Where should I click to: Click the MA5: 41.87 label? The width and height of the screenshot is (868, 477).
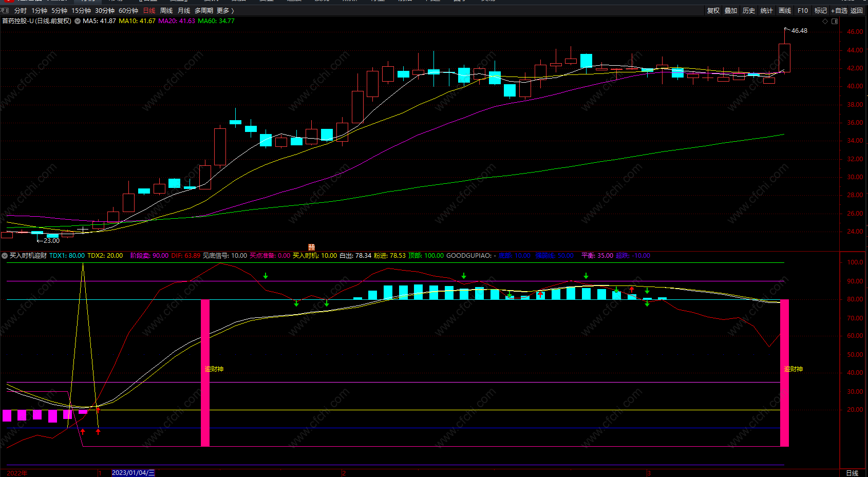point(99,21)
